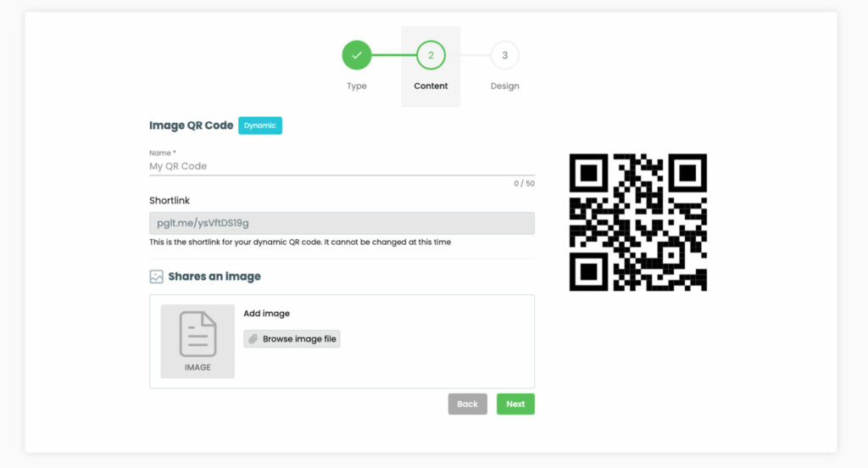Click the paperclip icon in Browse button
The image size is (868, 468).
tap(253, 339)
